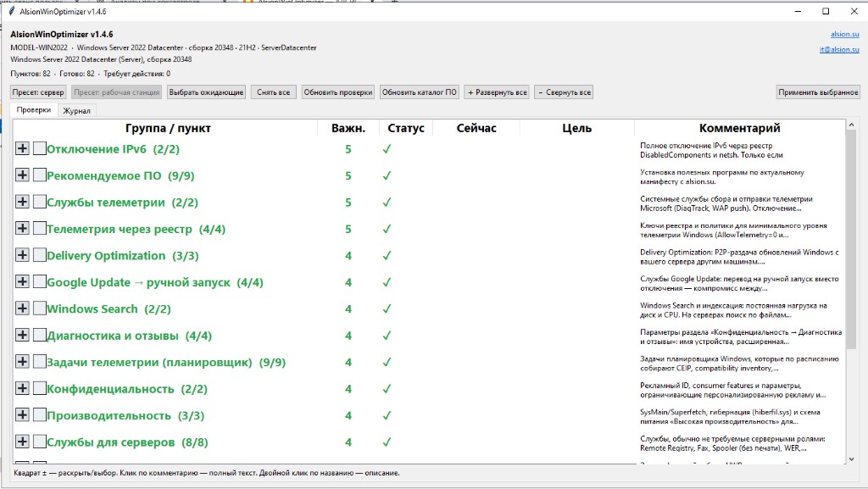This screenshot has height=489, width=868.
Task: Expand the Производительность group
Action: click(22, 414)
